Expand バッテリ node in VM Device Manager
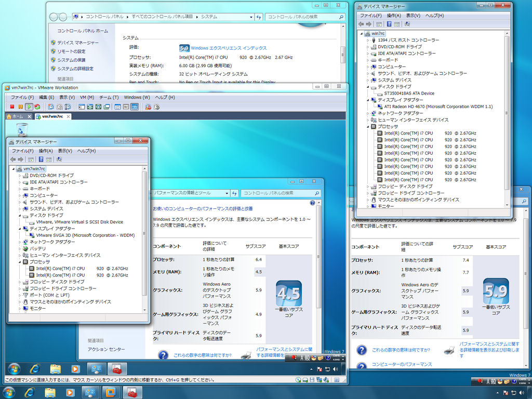The image size is (532, 399). tap(20, 249)
